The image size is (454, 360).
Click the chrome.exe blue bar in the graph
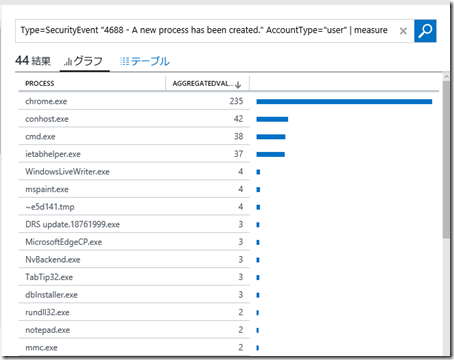tap(344, 102)
